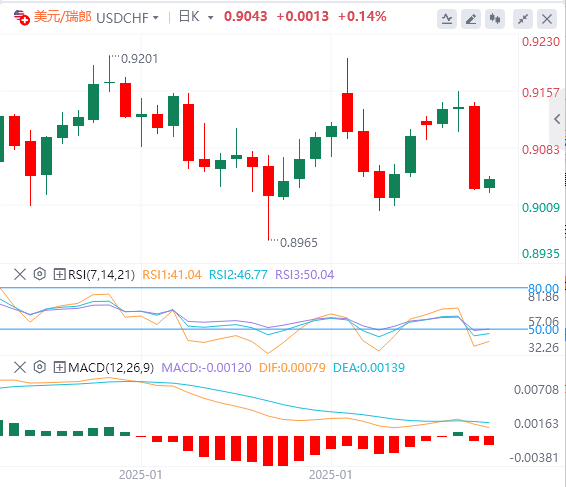Open the 日K timeframe dropdown
566x487 pixels.
coord(196,17)
